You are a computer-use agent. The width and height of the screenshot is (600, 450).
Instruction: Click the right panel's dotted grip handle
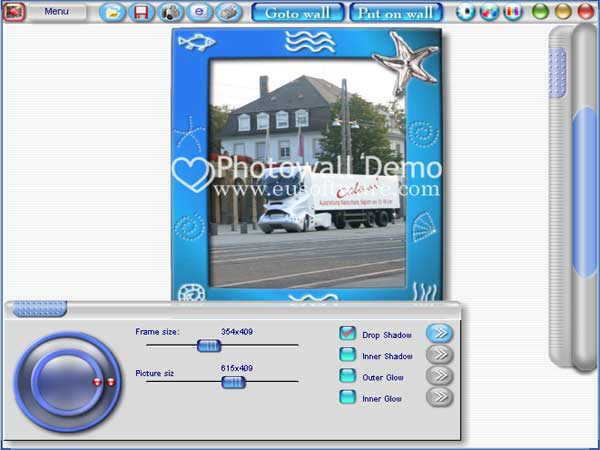[x=558, y=73]
